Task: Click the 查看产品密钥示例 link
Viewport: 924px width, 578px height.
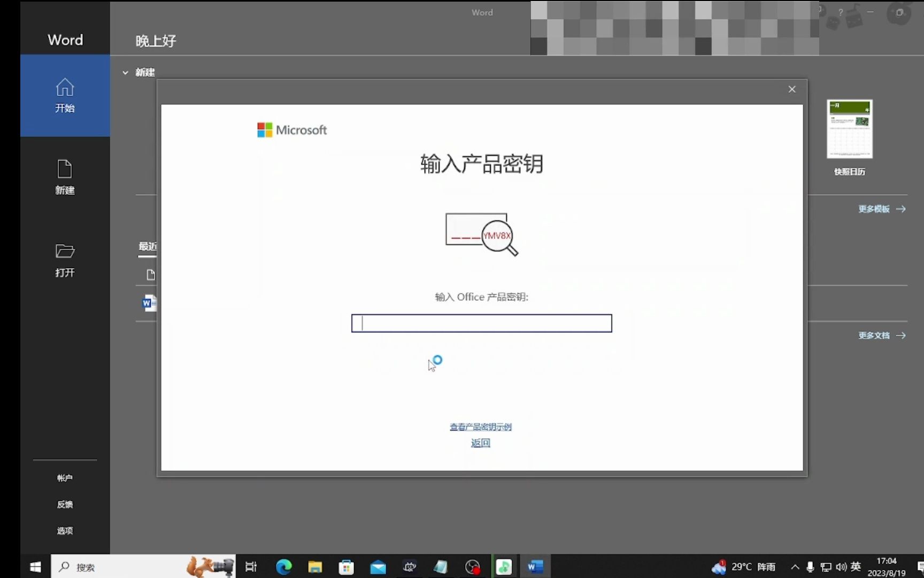Action: (480, 427)
